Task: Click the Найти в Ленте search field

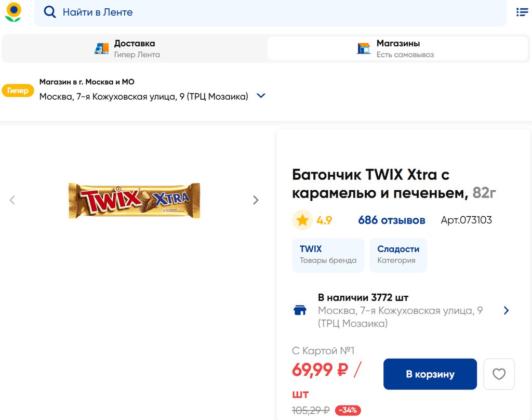Action: 270,12
